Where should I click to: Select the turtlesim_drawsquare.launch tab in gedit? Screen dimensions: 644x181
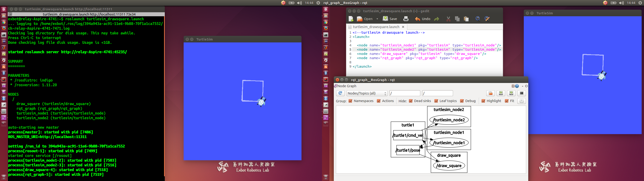pos(376,27)
